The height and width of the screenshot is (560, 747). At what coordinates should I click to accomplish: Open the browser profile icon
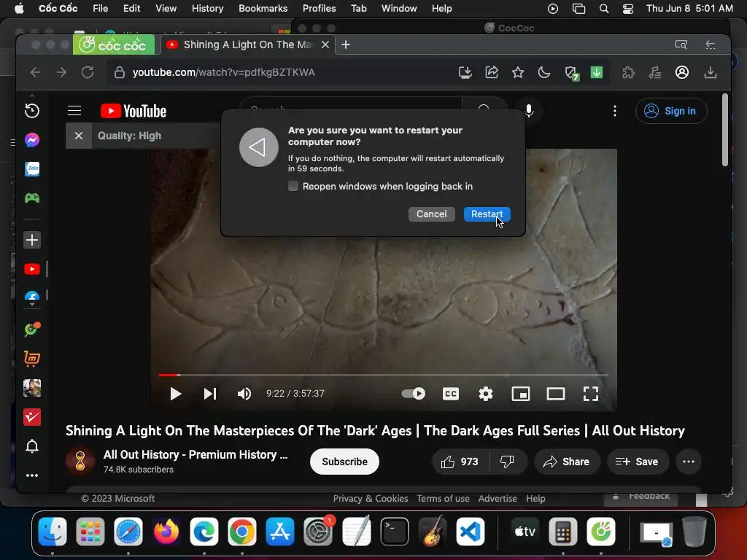point(682,72)
